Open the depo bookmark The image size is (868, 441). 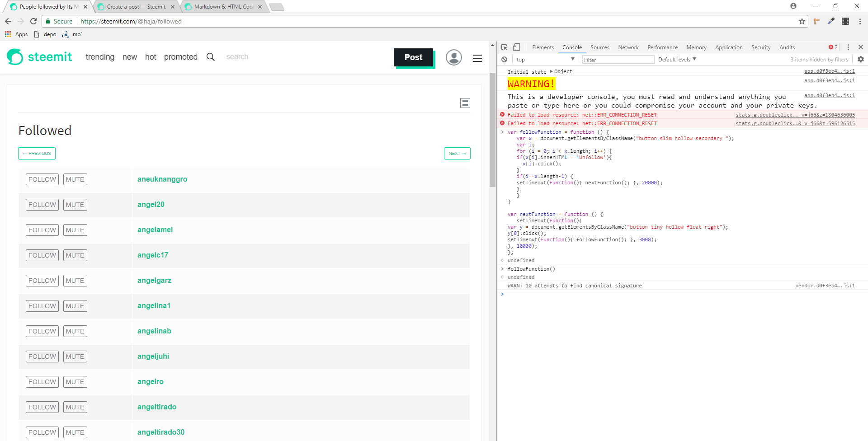[x=45, y=34]
